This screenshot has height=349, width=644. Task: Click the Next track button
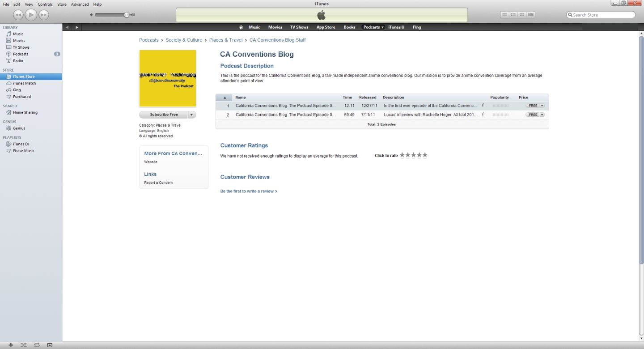(43, 15)
